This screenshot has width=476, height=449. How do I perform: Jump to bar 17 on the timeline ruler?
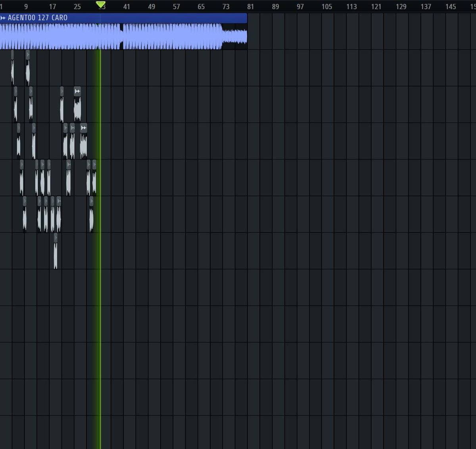52,7
